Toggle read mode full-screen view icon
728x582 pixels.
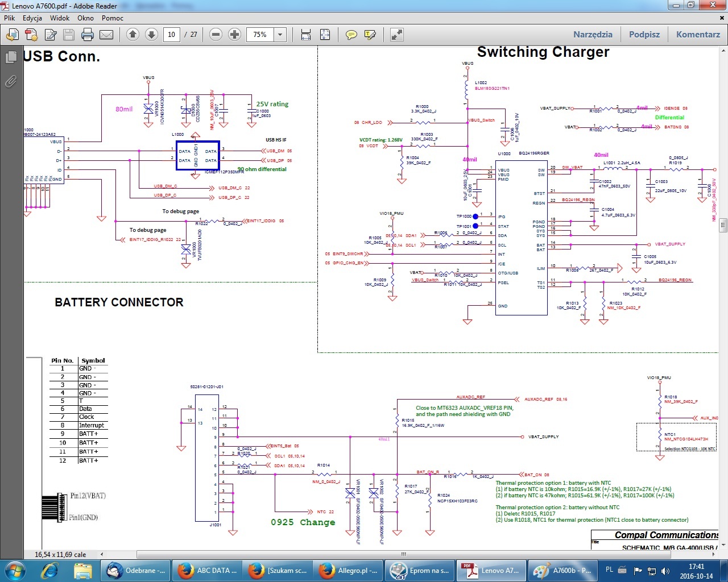397,35
